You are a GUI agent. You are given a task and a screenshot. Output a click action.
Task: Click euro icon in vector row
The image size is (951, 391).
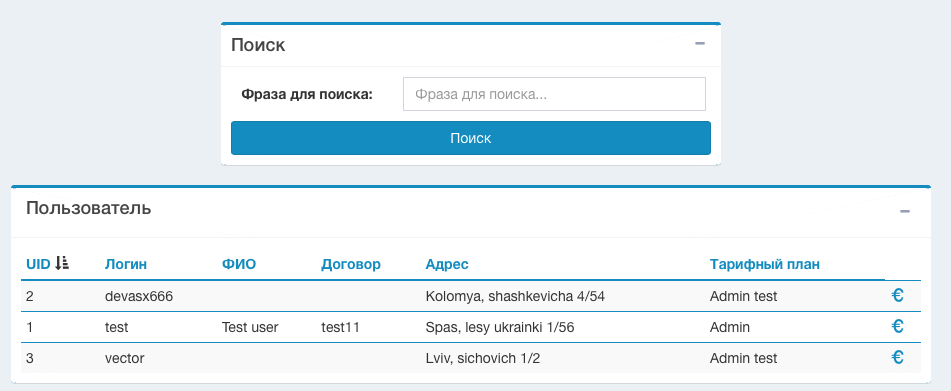898,358
